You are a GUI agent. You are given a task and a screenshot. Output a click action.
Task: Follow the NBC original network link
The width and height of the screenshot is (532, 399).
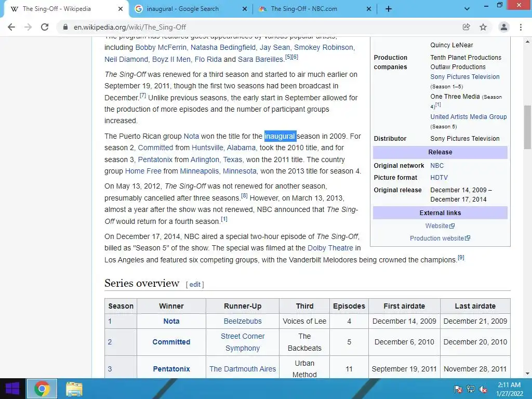point(437,166)
